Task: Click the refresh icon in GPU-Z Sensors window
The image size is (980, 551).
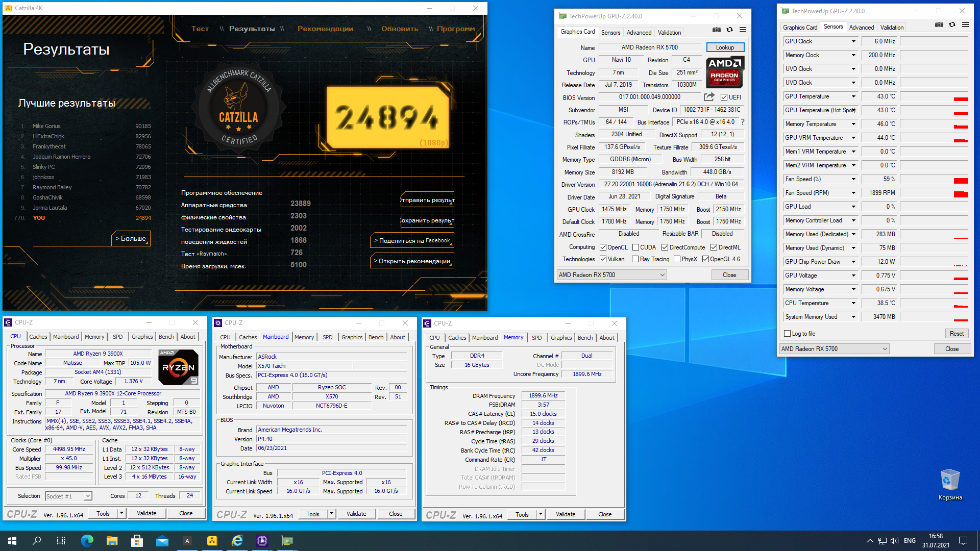Action: click(x=952, y=24)
